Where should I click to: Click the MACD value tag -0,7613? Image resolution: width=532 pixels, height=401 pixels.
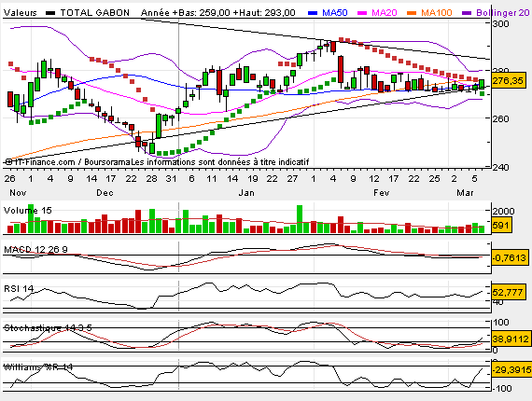coord(510,258)
